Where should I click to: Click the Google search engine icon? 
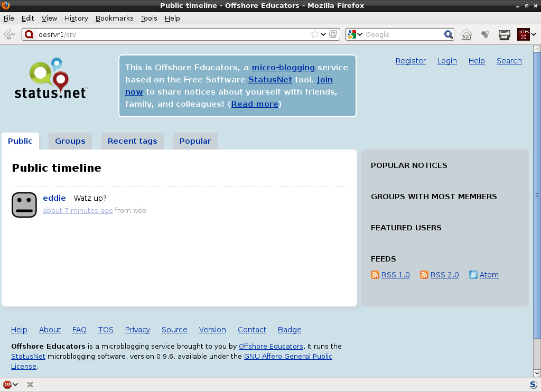351,34
